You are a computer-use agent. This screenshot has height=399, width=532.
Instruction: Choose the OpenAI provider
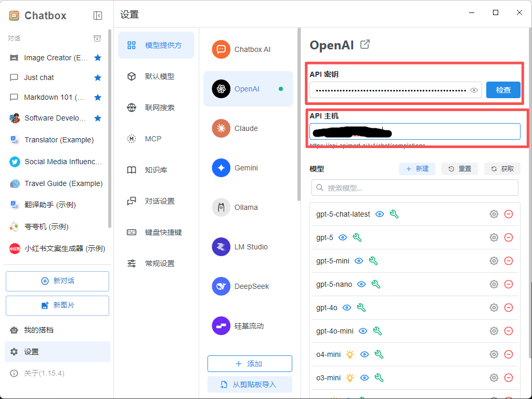click(248, 89)
